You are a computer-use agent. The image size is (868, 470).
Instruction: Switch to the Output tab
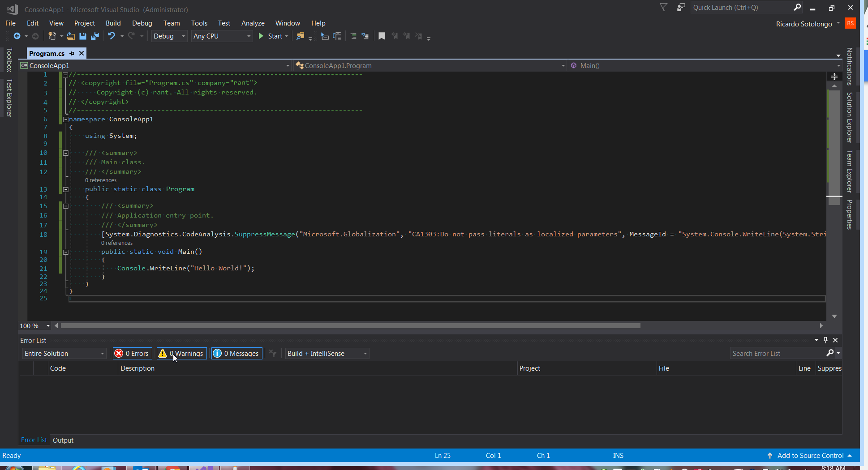click(63, 440)
